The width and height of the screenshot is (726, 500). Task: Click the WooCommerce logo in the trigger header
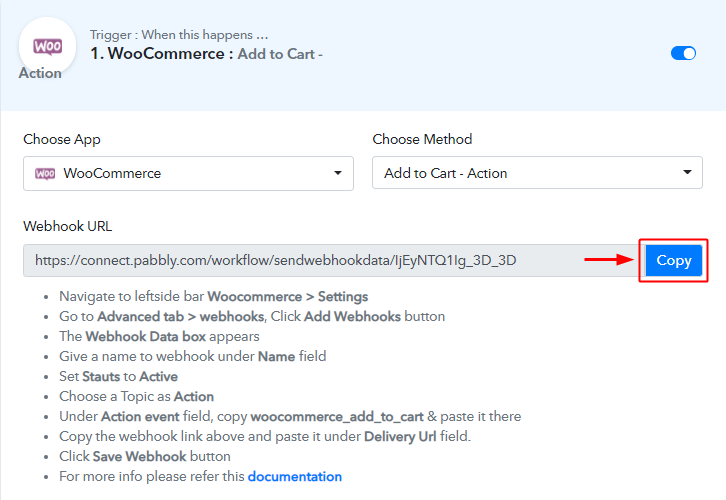point(47,46)
